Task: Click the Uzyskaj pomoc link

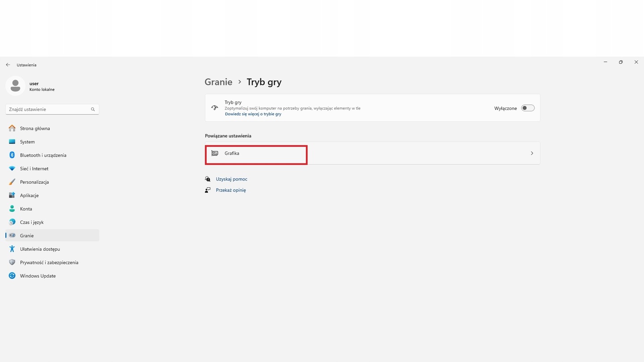Action: [x=232, y=179]
